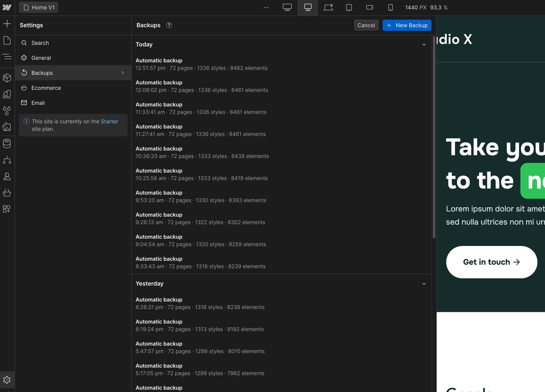This screenshot has height=392, width=545.
Task: Switch to mobile portrait breakpoint
Action: (390, 7)
